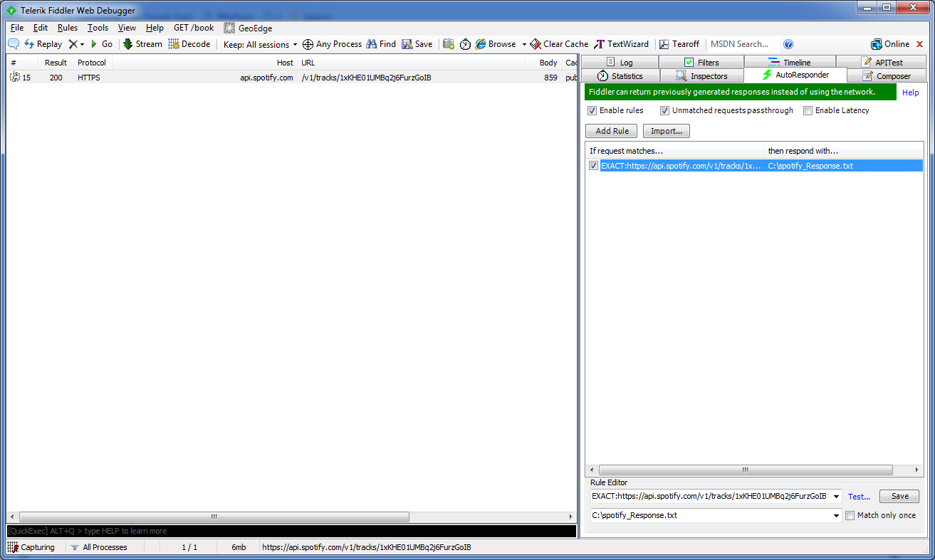Enable the Latency checkbox

pyautogui.click(x=808, y=111)
